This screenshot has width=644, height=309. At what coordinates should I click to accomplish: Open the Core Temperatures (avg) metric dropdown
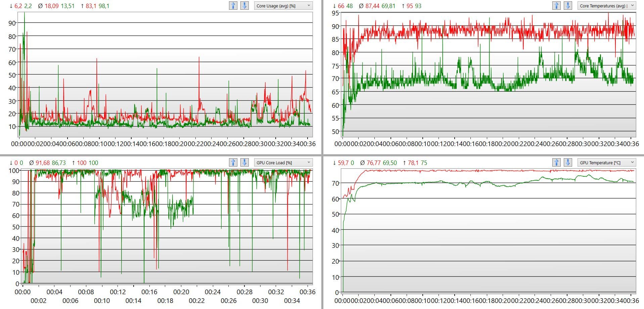606,5
